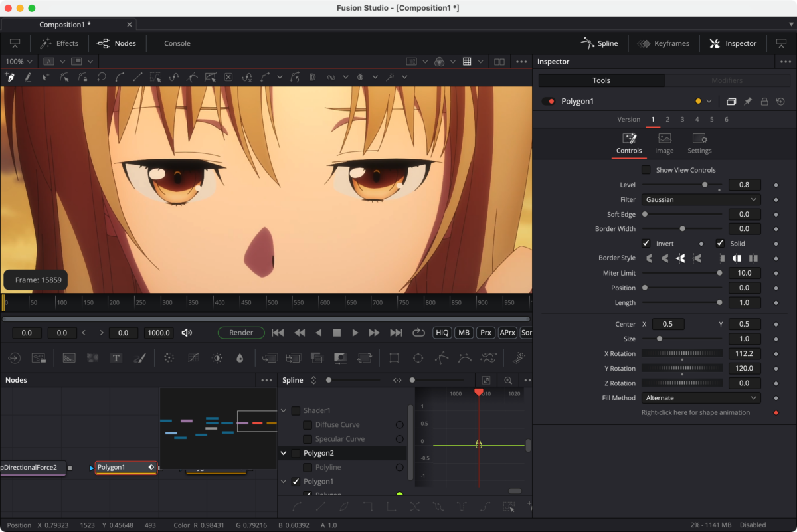Toggle the MB motion blur button
Viewport: 797px width, 532px height.
464,333
